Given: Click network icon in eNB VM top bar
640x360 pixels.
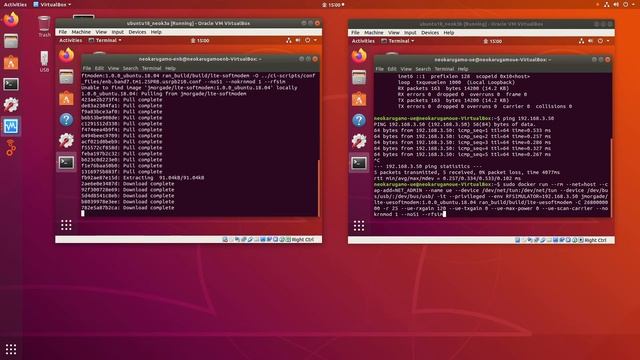Looking at the screenshot, I should [289, 40].
